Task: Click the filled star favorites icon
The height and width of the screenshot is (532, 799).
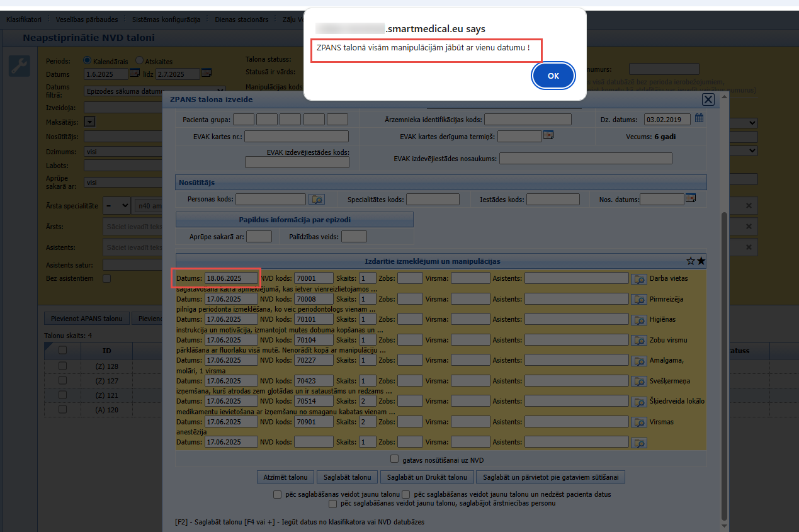Action: [701, 261]
